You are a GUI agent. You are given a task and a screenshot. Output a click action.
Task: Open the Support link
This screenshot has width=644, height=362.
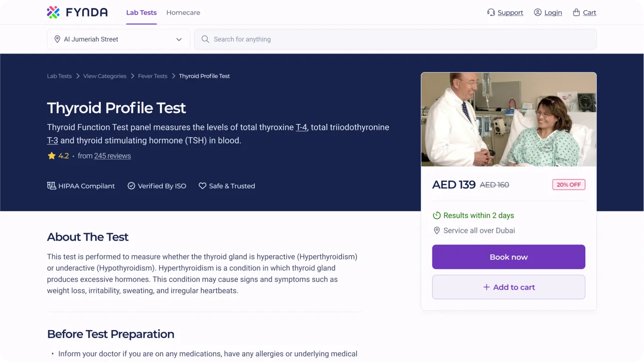[510, 13]
